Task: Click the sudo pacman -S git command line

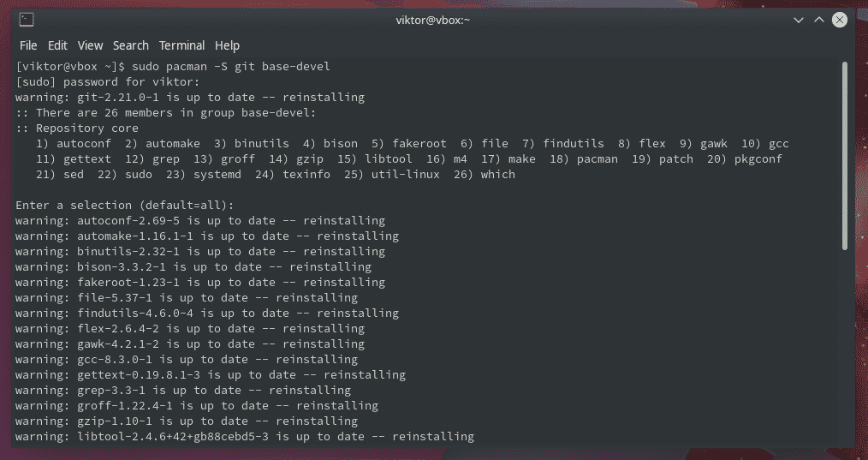Action: pos(173,67)
